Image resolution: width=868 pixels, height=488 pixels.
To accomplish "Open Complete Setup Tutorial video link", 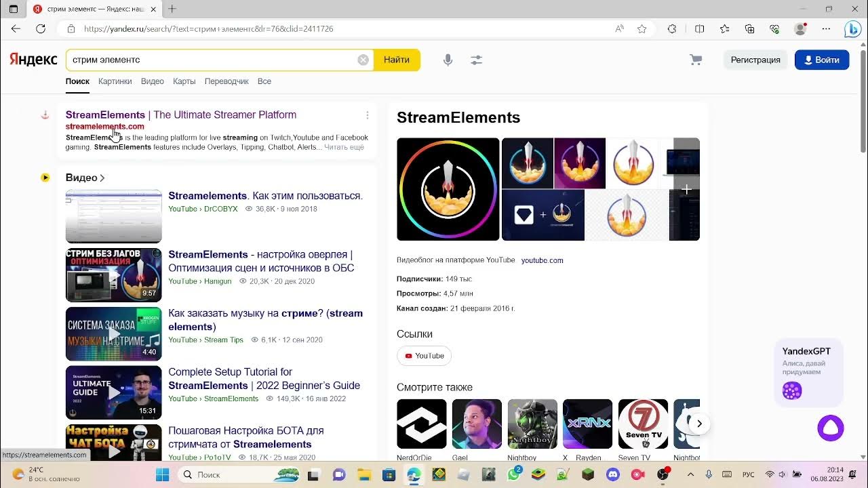I will (x=264, y=379).
